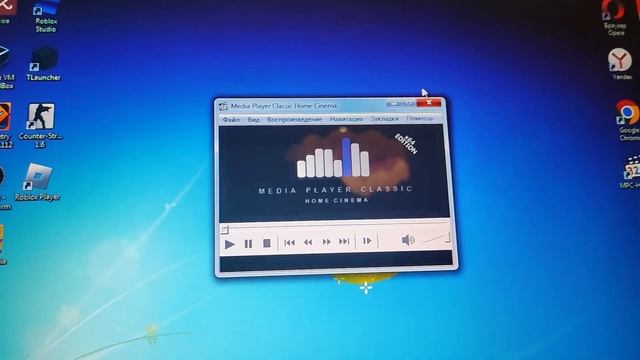Maximize the Media Player Classic window
640x360 pixels.
click(x=408, y=103)
